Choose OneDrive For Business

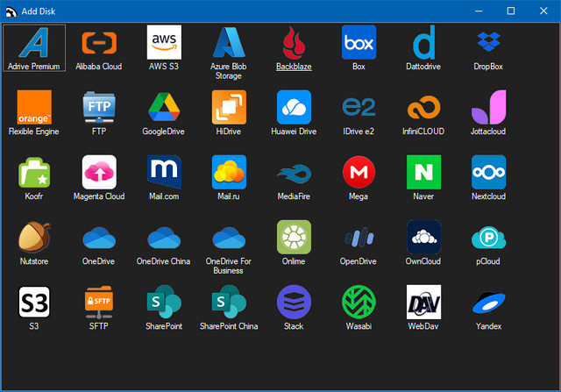pos(229,237)
